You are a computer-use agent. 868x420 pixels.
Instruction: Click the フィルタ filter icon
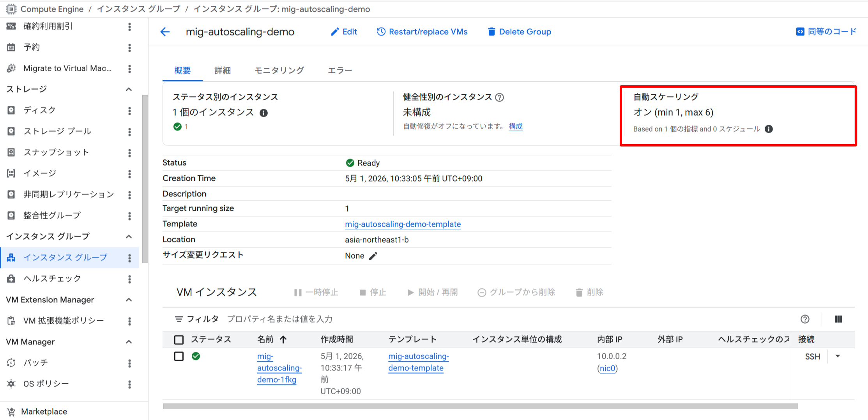(179, 319)
